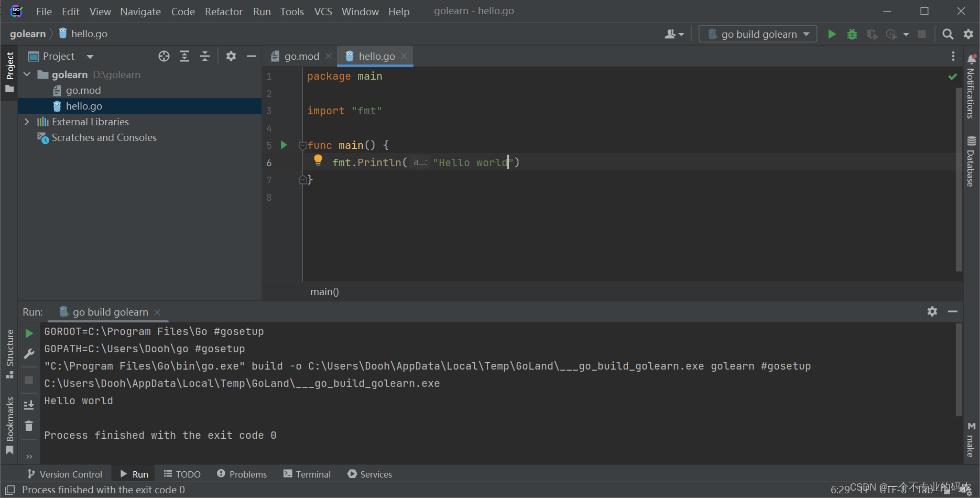Open the VCS menu

[323, 12]
